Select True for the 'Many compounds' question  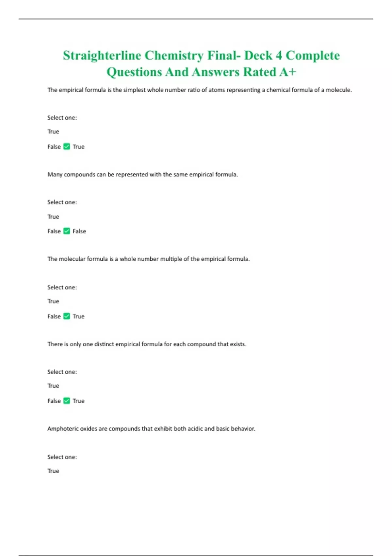[x=53, y=217]
